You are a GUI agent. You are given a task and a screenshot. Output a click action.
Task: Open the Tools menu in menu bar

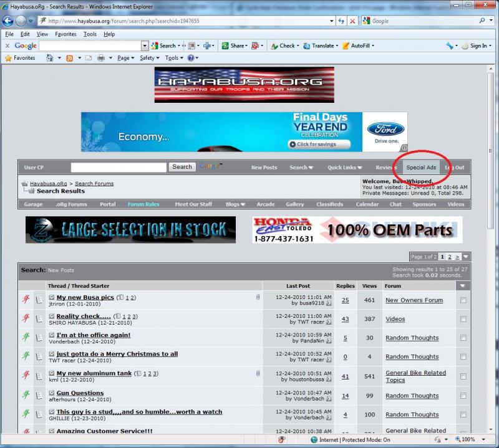pyautogui.click(x=90, y=34)
